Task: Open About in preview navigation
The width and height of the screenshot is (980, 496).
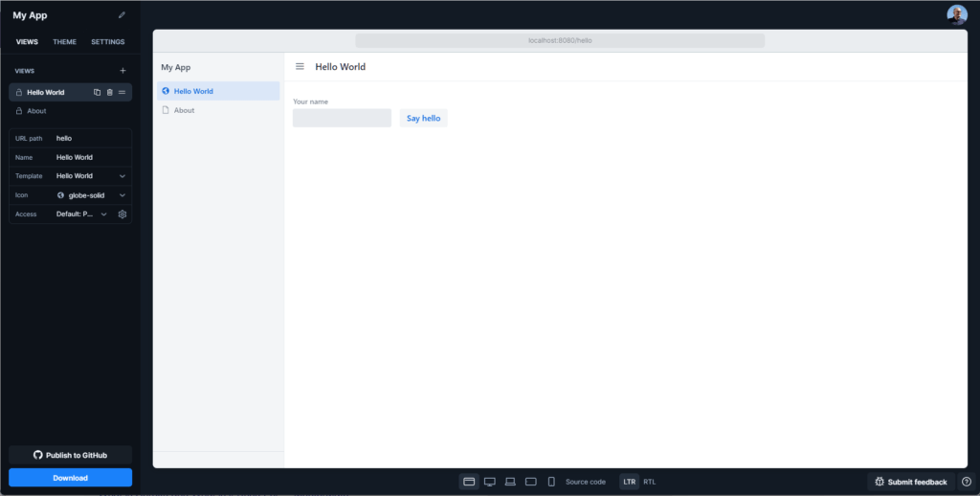Action: (218, 110)
